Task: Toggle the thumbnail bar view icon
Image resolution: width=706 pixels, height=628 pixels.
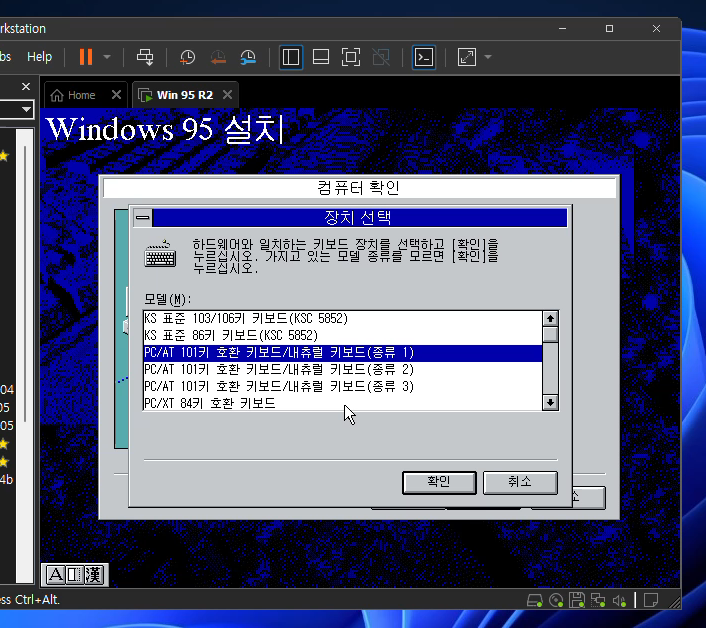Action: pos(321,57)
